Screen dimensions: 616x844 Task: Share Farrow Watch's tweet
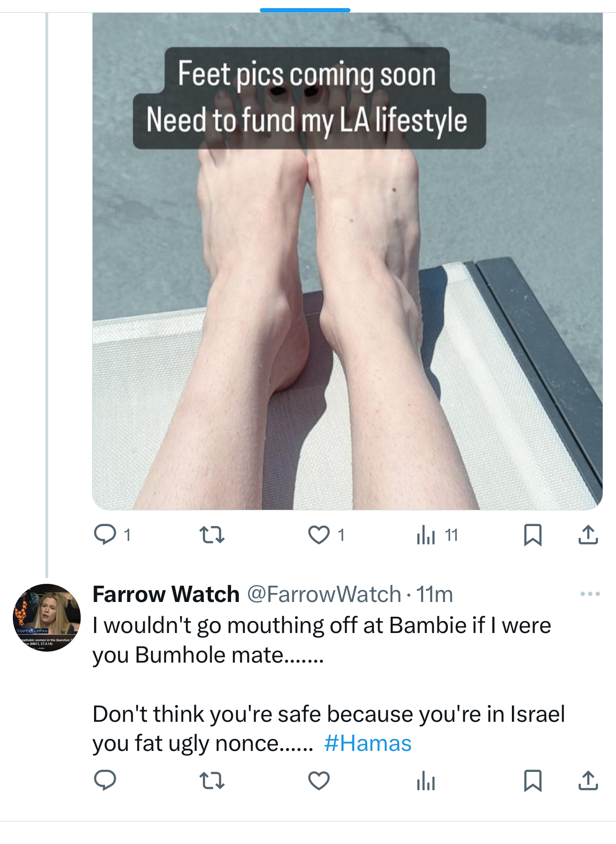588,781
